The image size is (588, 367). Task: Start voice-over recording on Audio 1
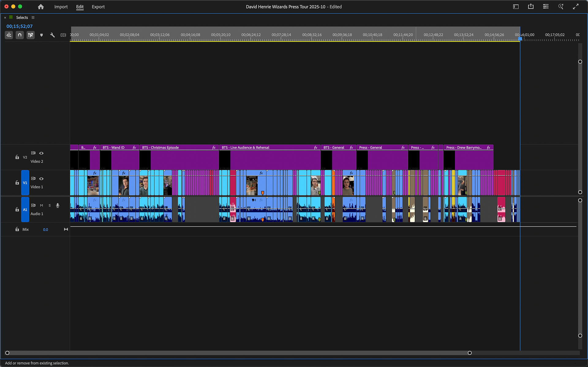coord(58,205)
